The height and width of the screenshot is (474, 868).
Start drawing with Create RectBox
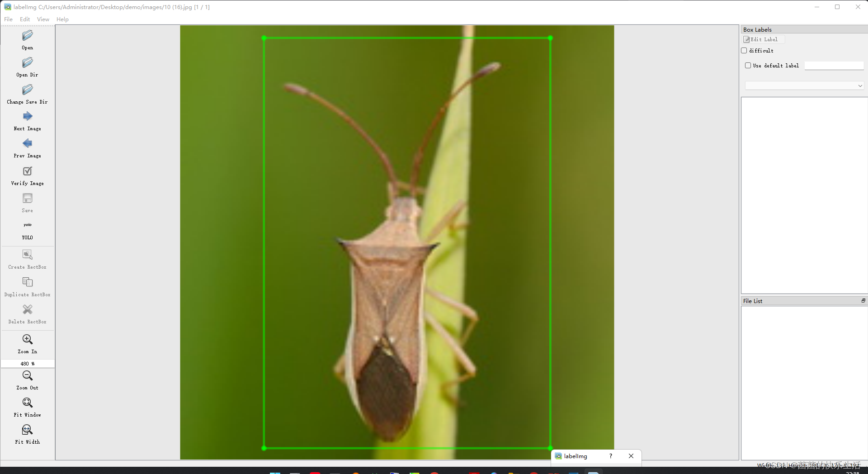click(x=28, y=259)
